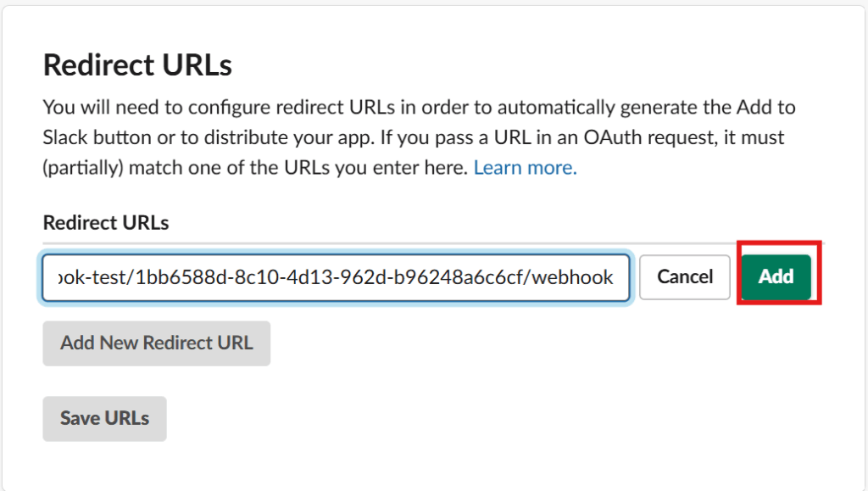The width and height of the screenshot is (868, 491).
Task: Click the bold Redirect URLs field label
Action: pos(106,223)
